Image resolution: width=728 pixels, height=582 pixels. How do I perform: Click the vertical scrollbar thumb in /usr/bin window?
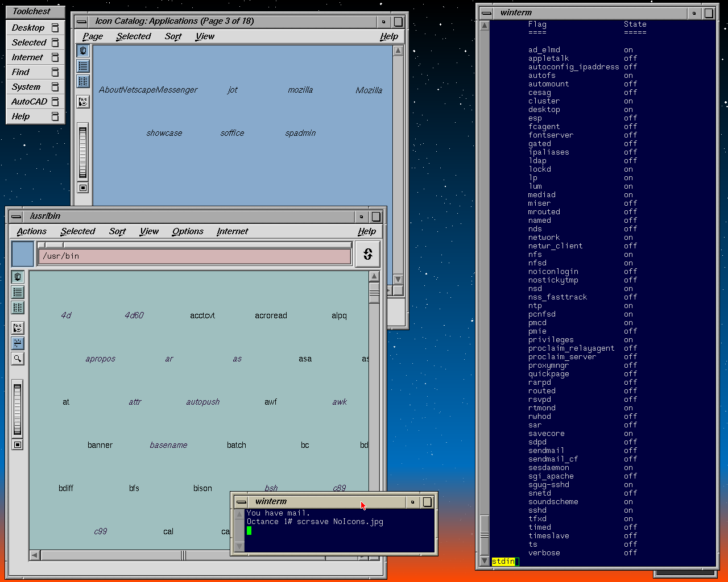pos(374,293)
